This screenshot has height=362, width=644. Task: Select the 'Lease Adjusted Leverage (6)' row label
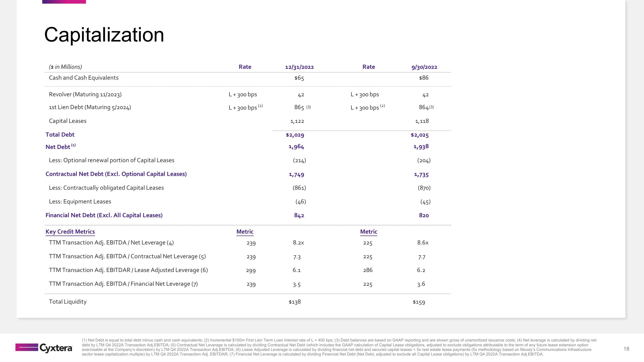(x=128, y=270)
